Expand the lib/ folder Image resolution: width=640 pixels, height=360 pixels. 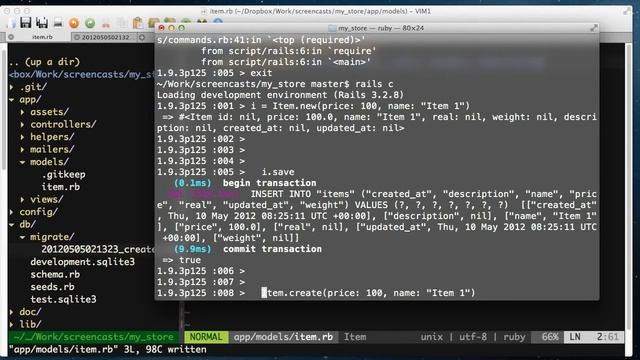pyautogui.click(x=12, y=324)
